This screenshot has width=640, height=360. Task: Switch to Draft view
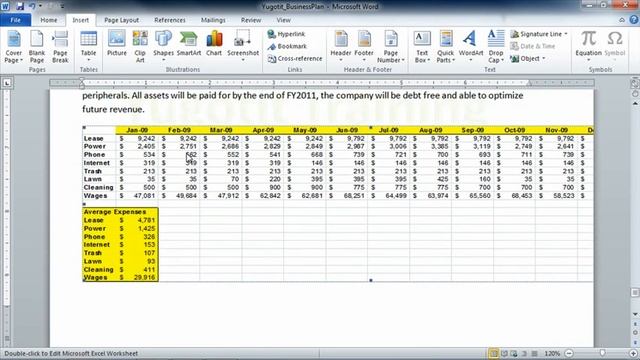tap(534, 353)
